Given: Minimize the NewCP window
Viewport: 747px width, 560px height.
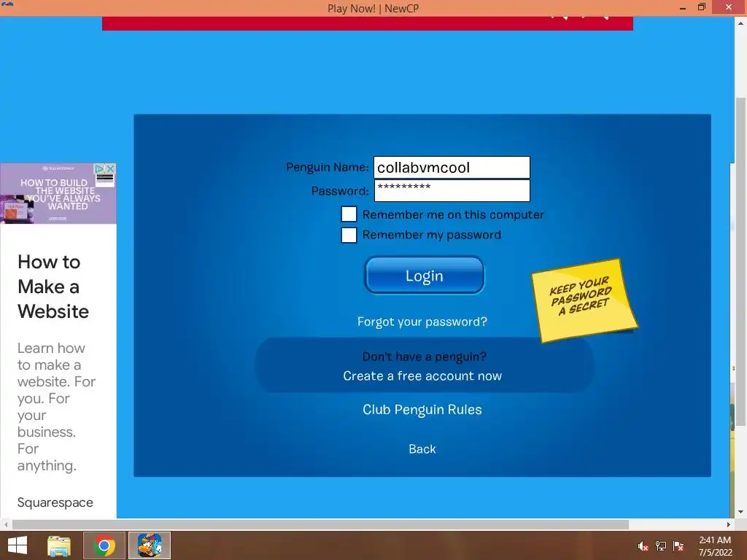Looking at the screenshot, I should 683,7.
